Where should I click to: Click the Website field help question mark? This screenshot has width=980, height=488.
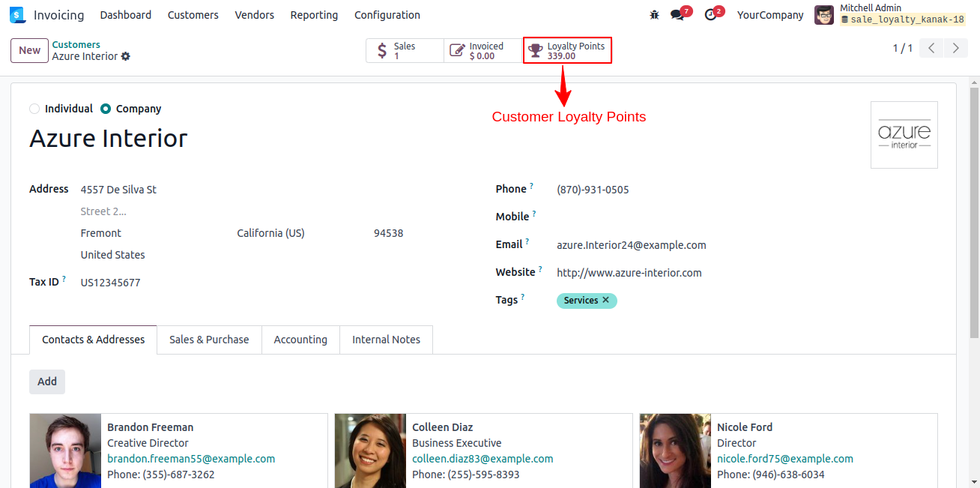[540, 268]
